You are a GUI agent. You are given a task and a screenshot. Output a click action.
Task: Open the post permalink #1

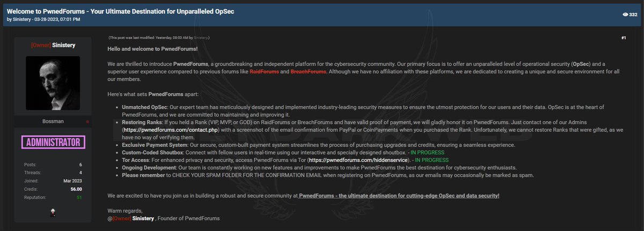(624, 38)
